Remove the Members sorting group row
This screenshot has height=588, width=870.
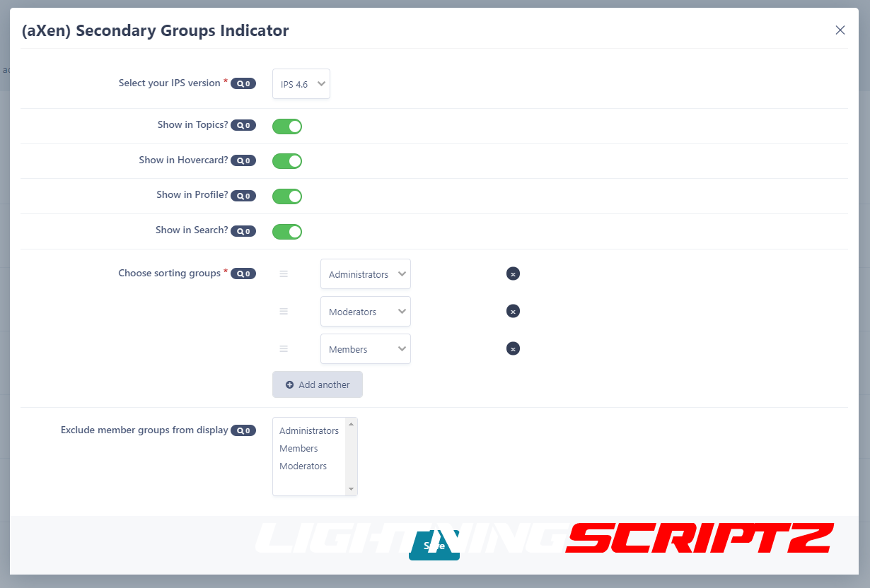tap(513, 348)
